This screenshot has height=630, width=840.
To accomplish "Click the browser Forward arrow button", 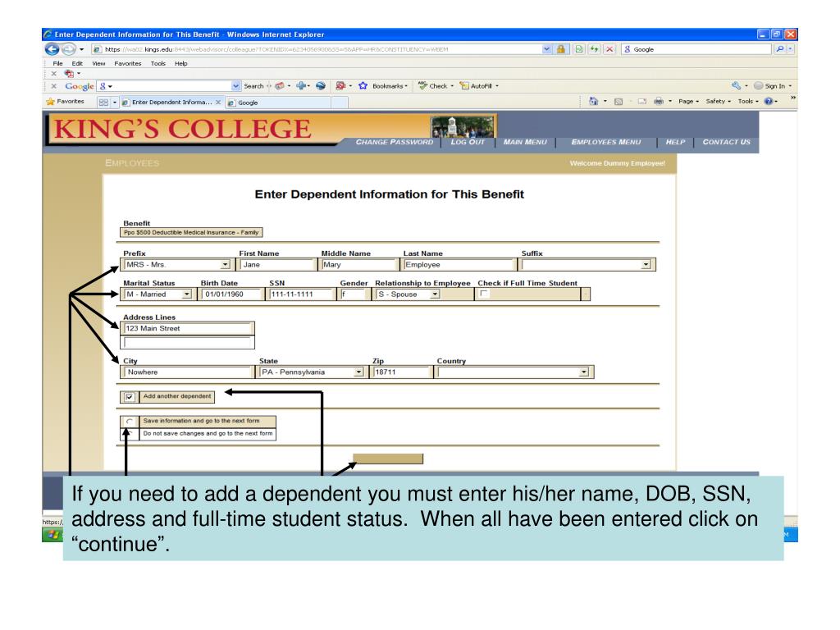I will point(69,49).
